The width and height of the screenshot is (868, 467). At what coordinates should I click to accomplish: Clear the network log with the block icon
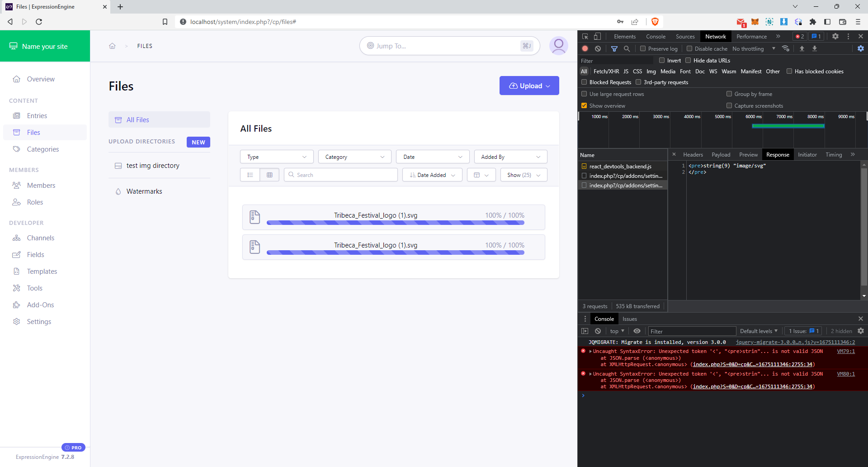[x=598, y=48]
